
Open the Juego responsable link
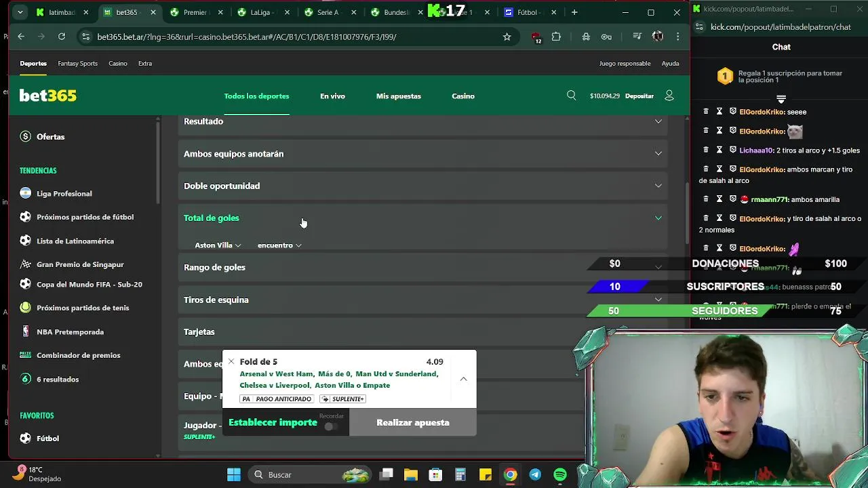(625, 63)
